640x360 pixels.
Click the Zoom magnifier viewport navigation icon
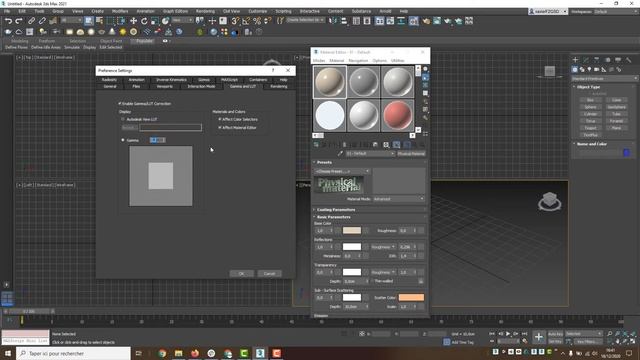(x=609, y=334)
